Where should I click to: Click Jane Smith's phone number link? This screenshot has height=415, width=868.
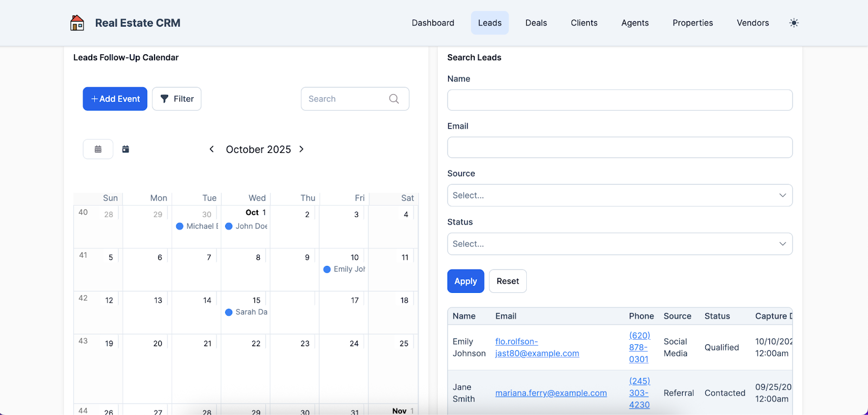point(639,393)
